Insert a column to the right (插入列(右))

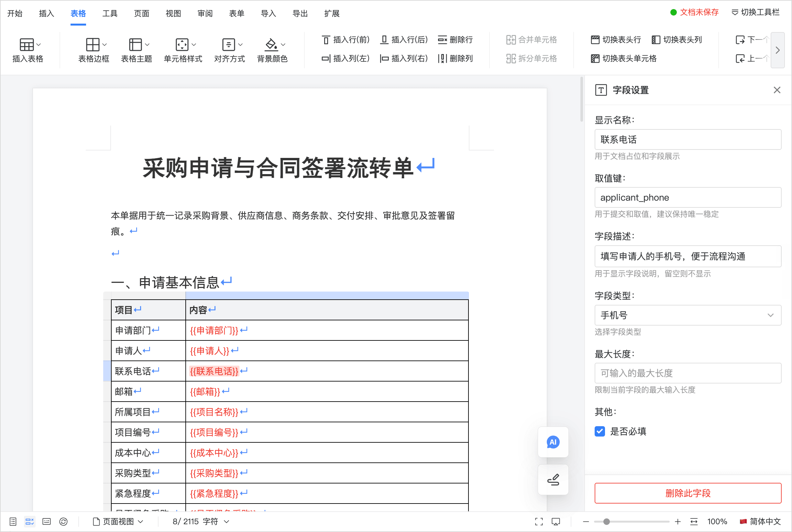point(404,58)
